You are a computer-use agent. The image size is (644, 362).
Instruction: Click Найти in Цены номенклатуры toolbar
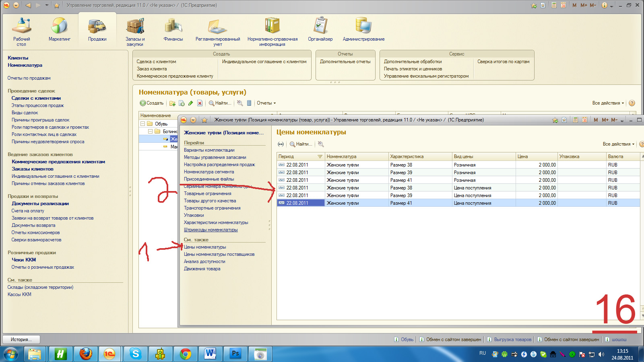301,144
